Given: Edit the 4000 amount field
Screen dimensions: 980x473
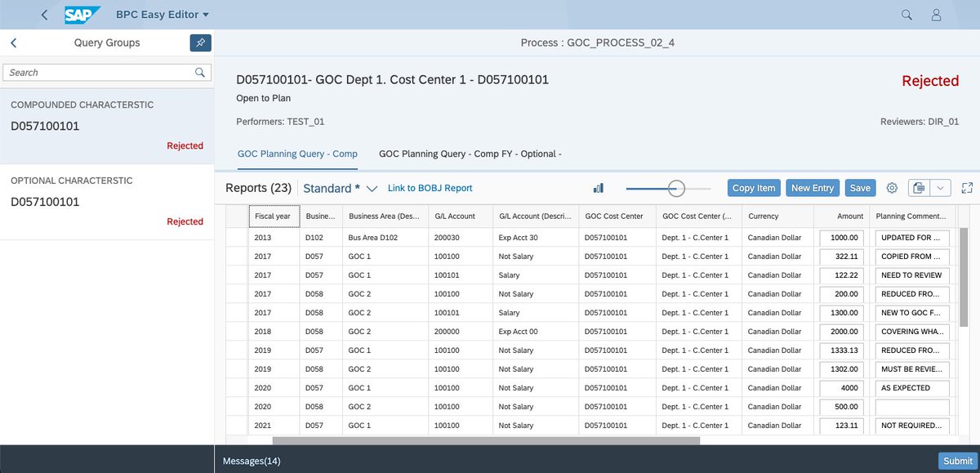Looking at the screenshot, I should [x=841, y=388].
